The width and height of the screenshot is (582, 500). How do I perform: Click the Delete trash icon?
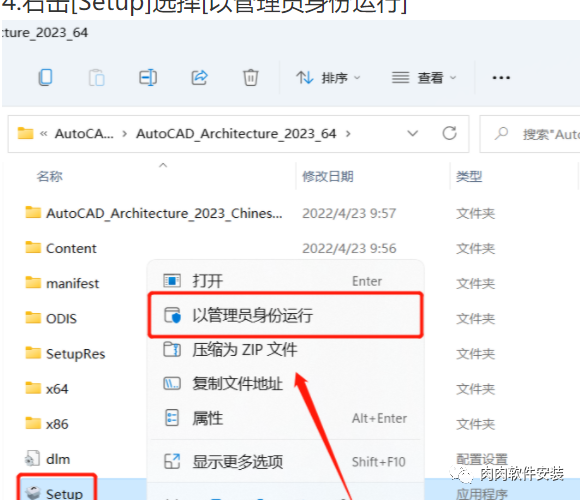tap(251, 78)
